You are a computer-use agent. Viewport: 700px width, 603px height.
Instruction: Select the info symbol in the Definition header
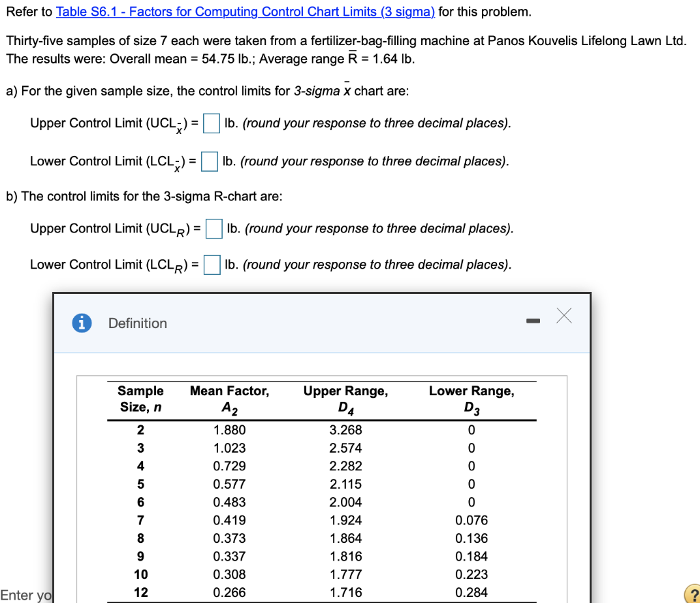point(81,323)
